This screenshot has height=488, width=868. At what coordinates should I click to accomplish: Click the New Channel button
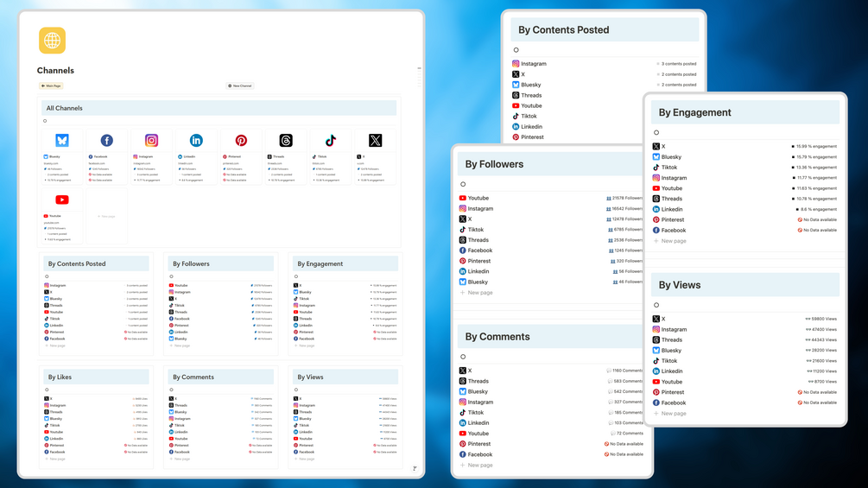(x=240, y=86)
